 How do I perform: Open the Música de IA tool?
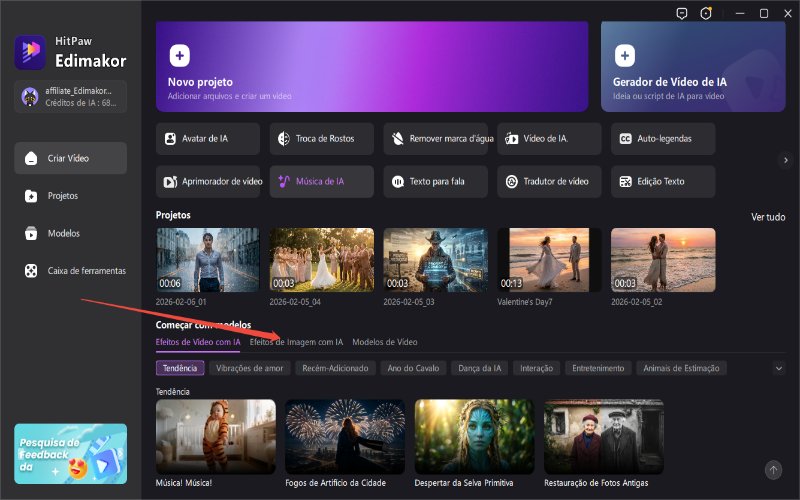click(x=321, y=182)
